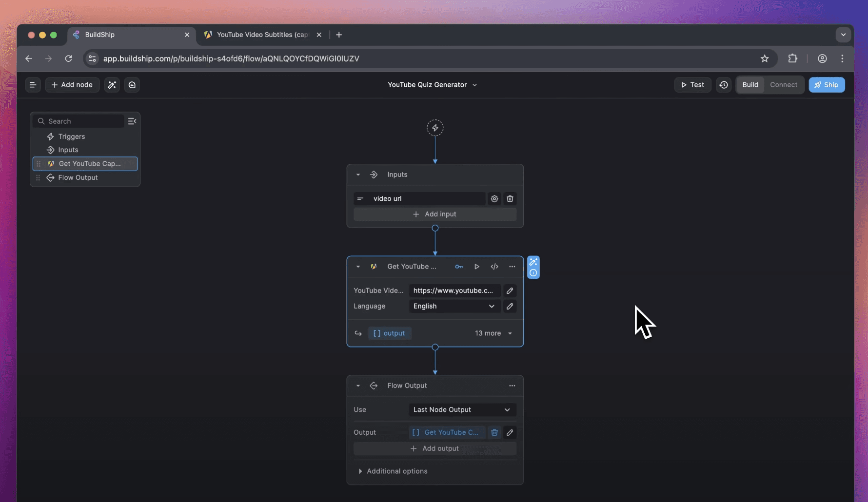The width and height of the screenshot is (868, 502).
Task: Select Get YouTube Cap... in sidebar
Action: coord(85,164)
